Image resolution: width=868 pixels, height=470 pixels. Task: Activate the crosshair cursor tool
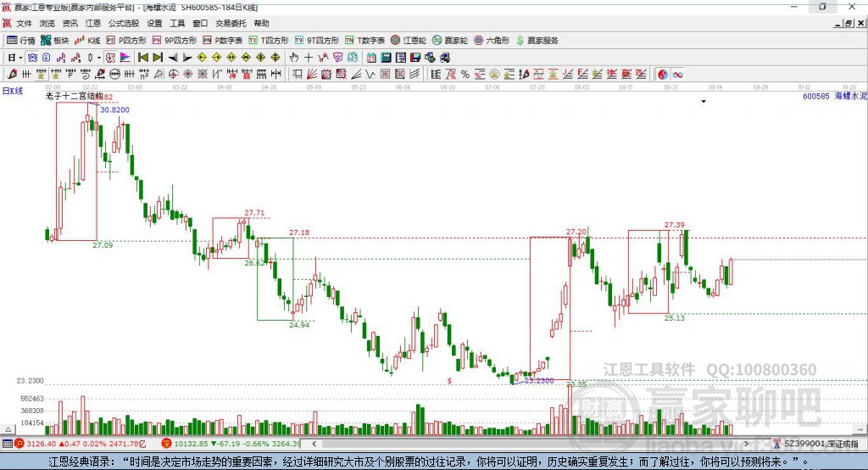coord(309,58)
